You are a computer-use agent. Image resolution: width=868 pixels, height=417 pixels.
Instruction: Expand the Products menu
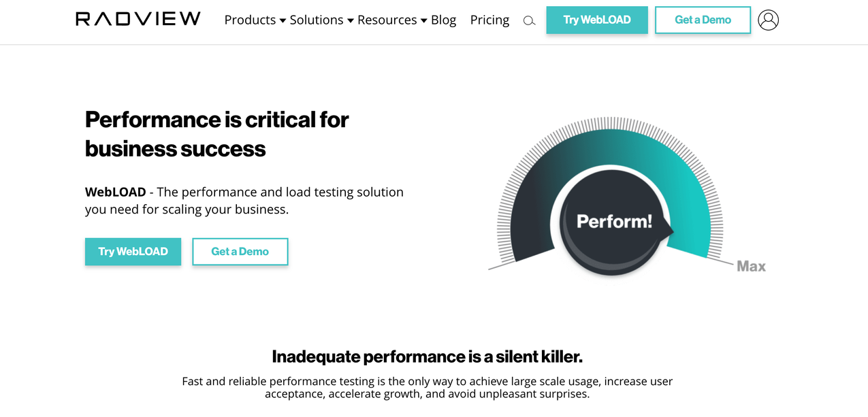coord(251,20)
